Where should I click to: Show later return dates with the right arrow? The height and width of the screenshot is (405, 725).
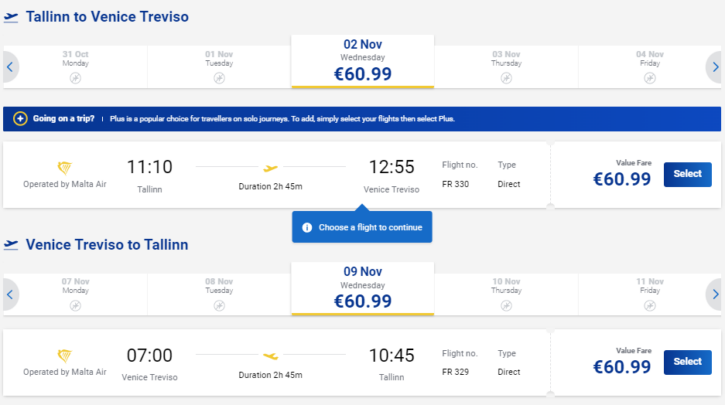tap(714, 294)
